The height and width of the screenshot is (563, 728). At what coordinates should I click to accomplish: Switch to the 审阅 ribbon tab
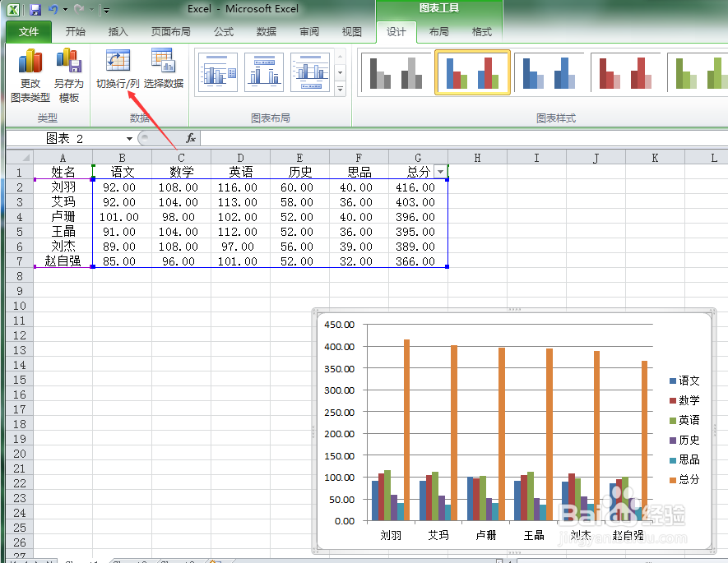tap(308, 31)
